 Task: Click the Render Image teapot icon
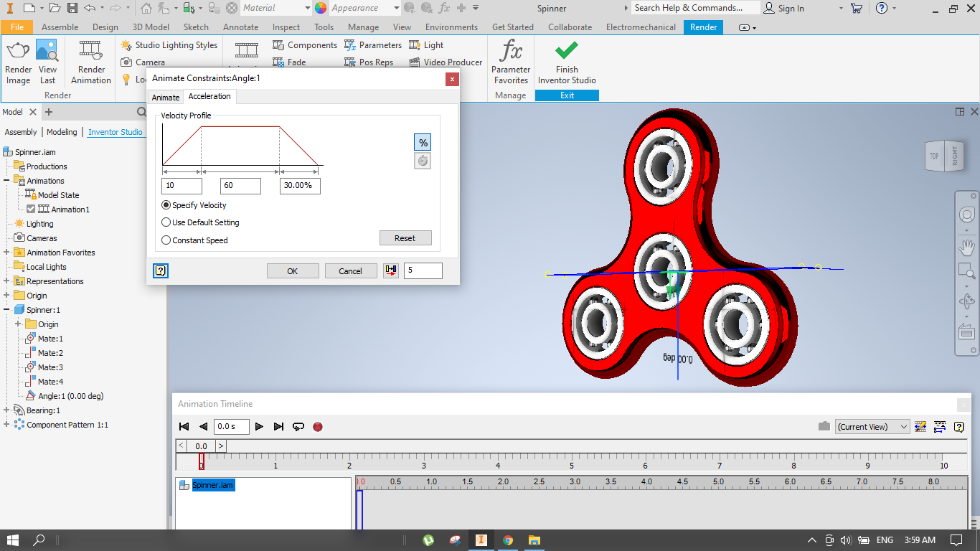(18, 51)
